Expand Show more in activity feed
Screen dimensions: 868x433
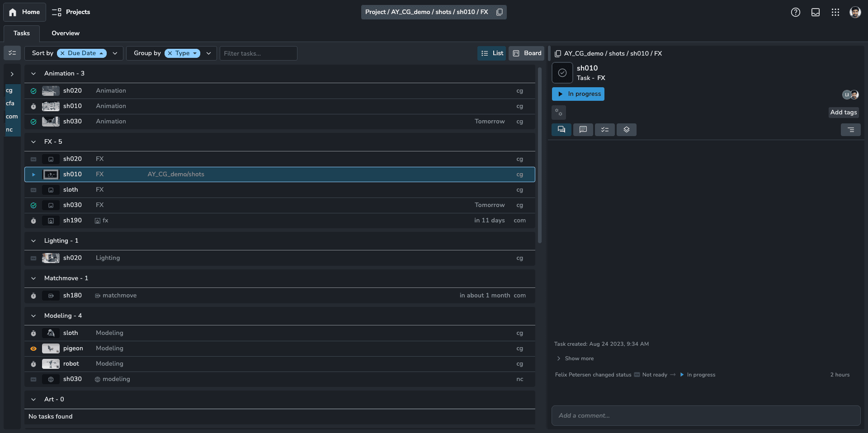pos(579,358)
